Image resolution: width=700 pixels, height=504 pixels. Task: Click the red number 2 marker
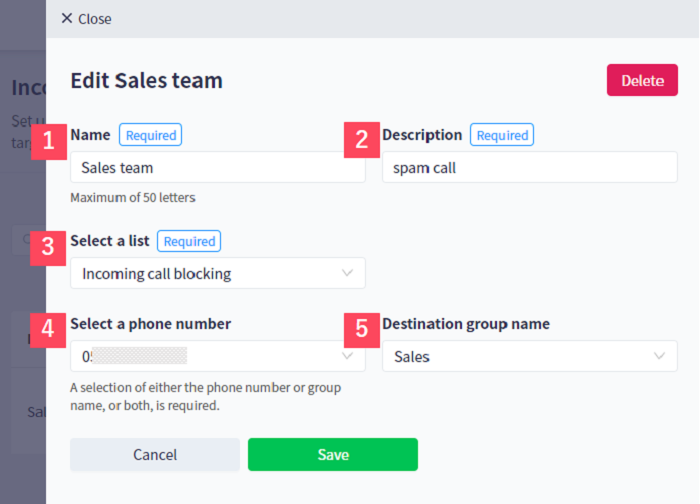[x=362, y=140]
